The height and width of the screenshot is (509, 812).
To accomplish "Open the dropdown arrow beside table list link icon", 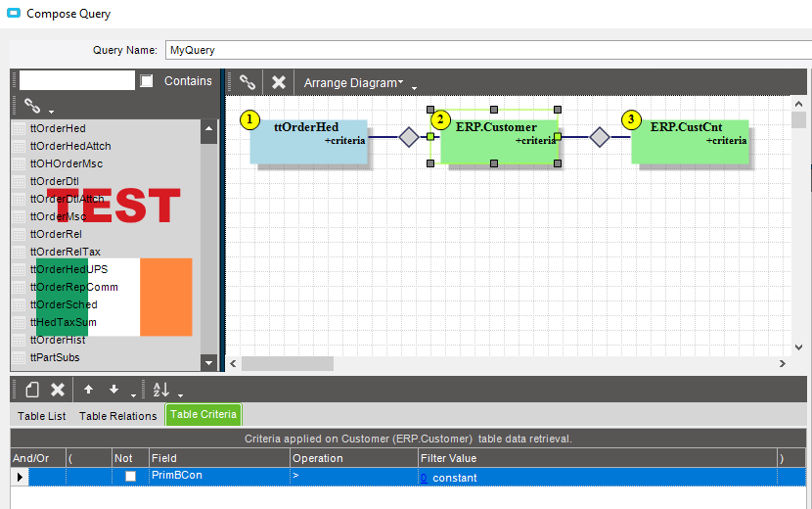I will coord(51,112).
